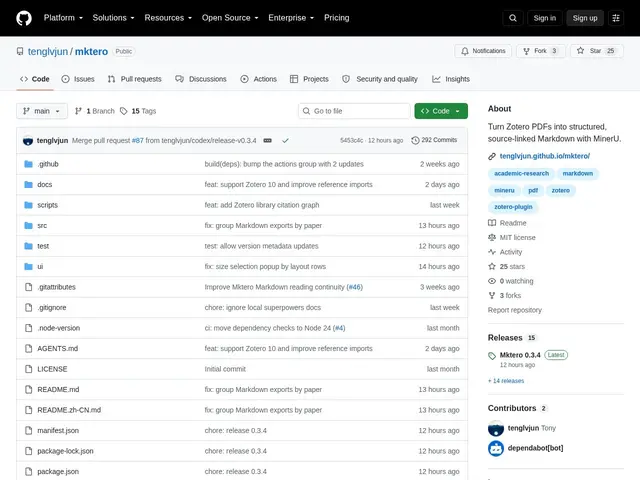Open the Mktero 0.3.4 release

click(x=520, y=355)
